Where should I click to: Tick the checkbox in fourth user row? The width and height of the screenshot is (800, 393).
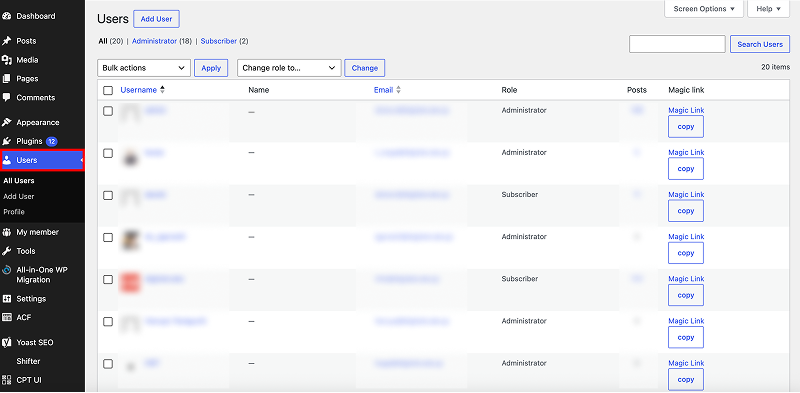(x=108, y=237)
